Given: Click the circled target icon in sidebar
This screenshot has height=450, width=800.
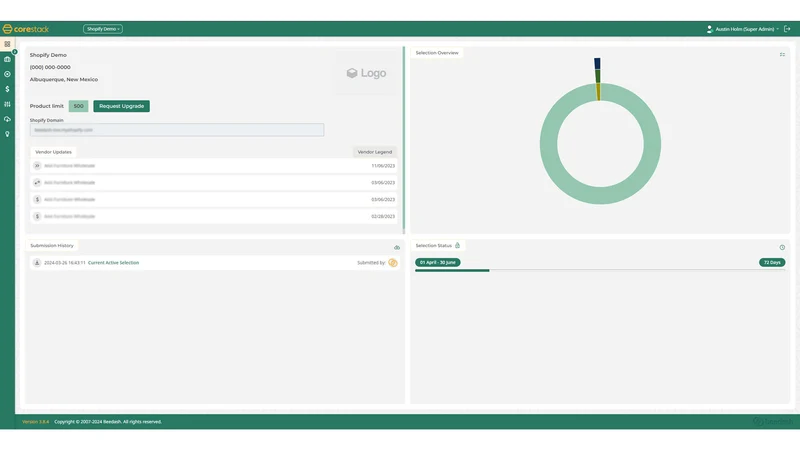Looking at the screenshot, I should (x=7, y=74).
